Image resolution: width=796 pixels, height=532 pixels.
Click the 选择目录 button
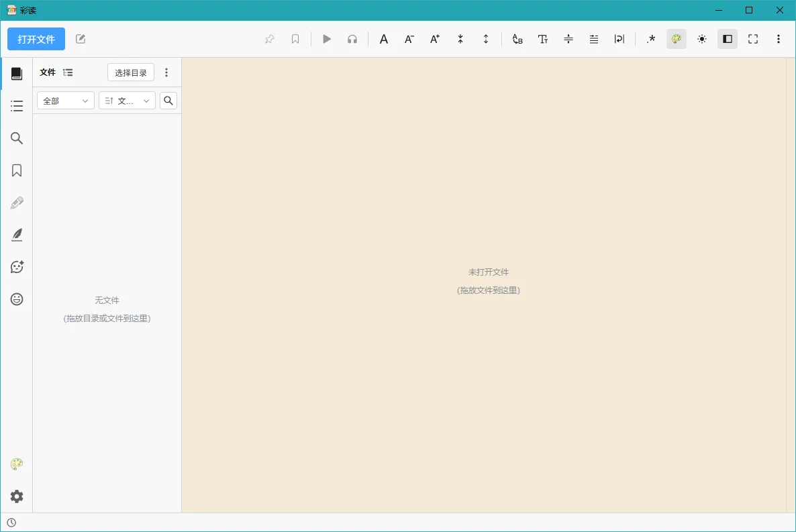(x=130, y=72)
